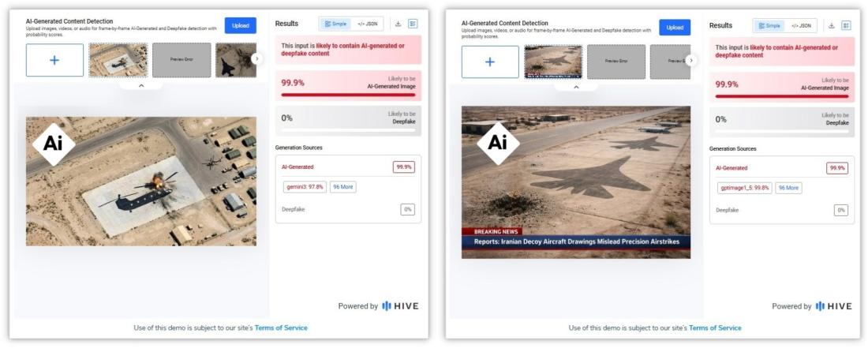The image size is (868, 348).
Task: Switch to JSON view in right results
Action: click(800, 25)
